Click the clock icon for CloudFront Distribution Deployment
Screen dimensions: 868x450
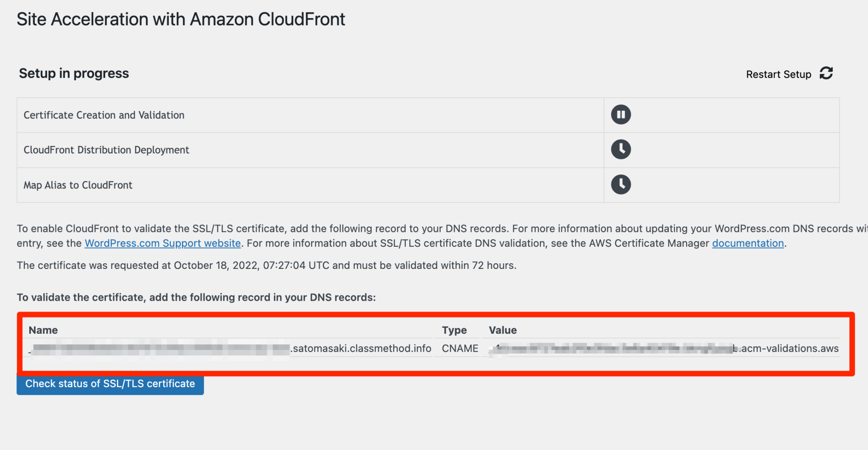tap(620, 149)
